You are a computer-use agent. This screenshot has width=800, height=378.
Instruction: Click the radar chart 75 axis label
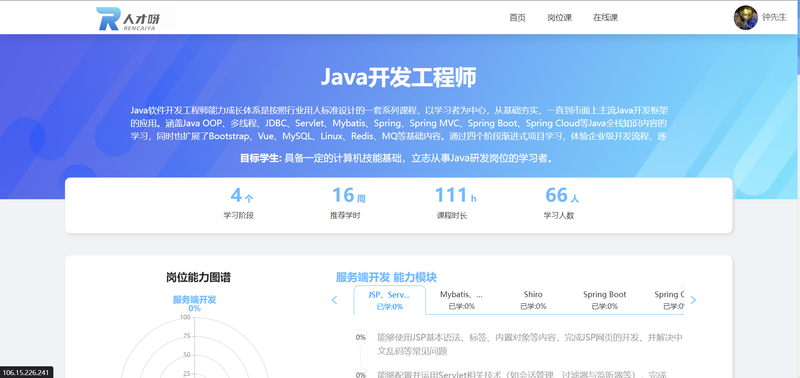[x=187, y=336]
